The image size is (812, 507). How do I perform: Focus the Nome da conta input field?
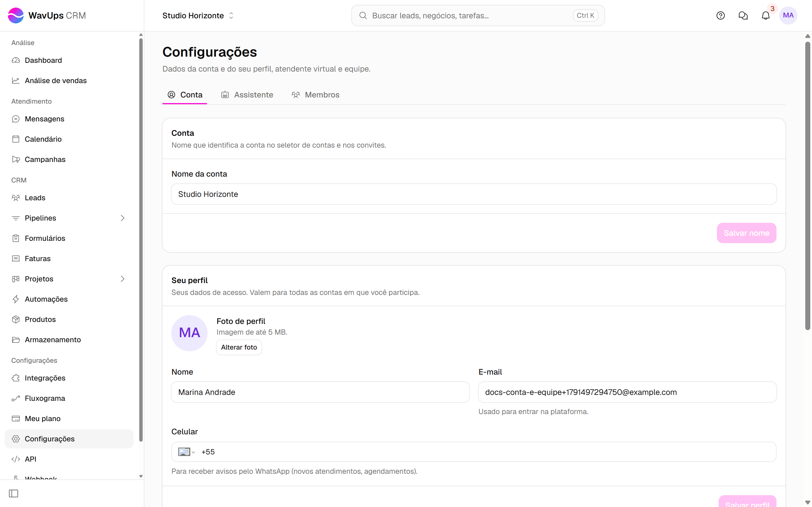[474, 194]
